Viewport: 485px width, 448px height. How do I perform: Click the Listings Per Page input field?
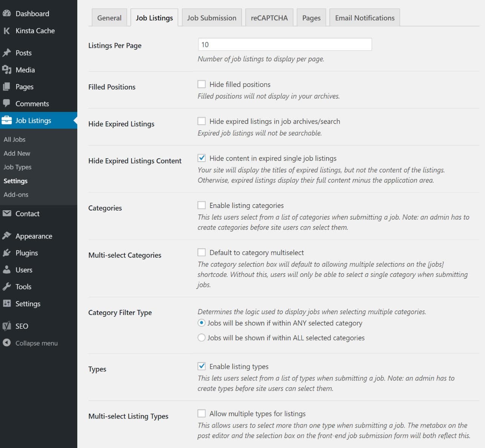(x=285, y=44)
